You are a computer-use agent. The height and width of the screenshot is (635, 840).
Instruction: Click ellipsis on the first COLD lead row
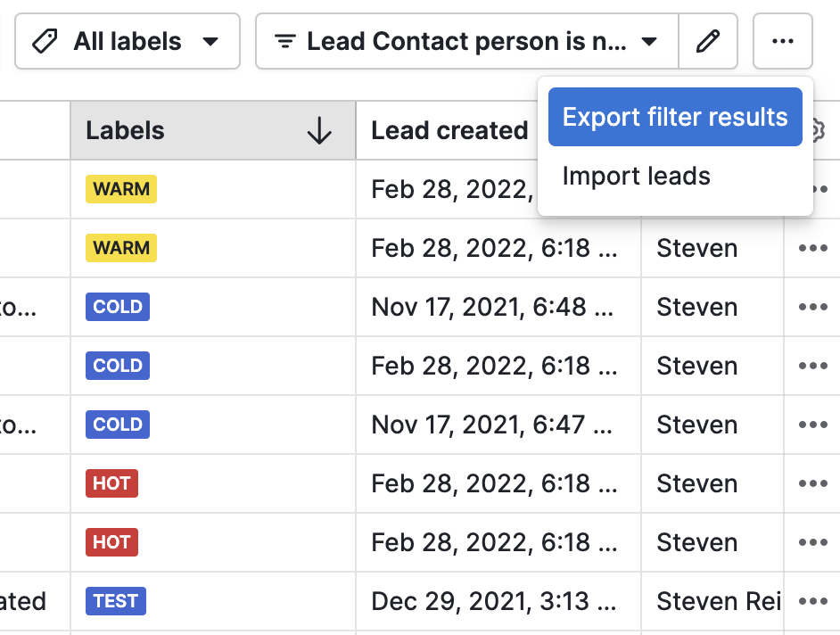coord(812,307)
